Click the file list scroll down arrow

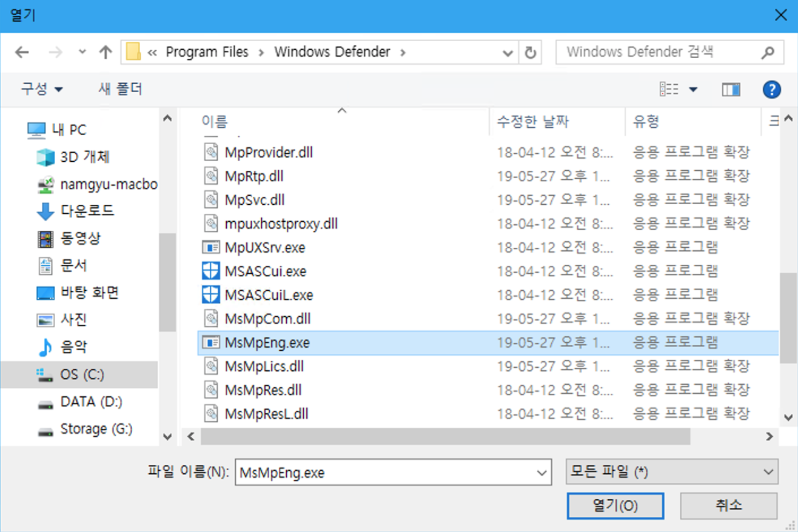(x=788, y=417)
